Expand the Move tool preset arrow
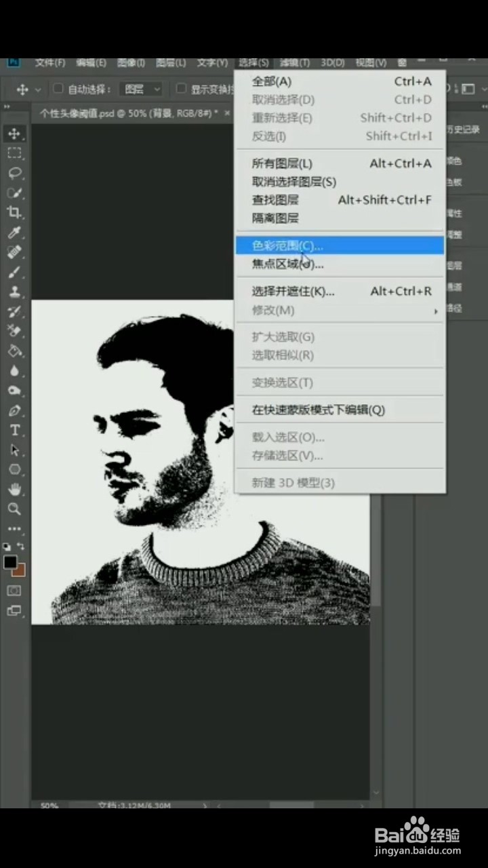The image size is (488, 868). (38, 90)
